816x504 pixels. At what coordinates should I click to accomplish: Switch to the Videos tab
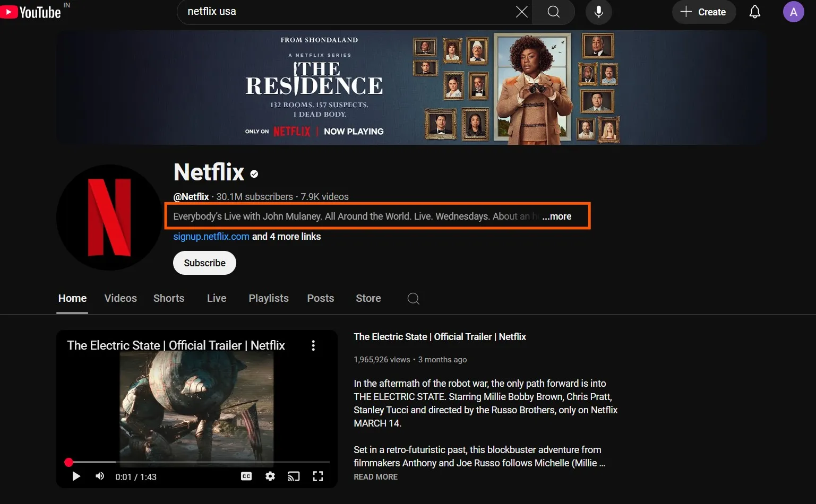(x=121, y=298)
